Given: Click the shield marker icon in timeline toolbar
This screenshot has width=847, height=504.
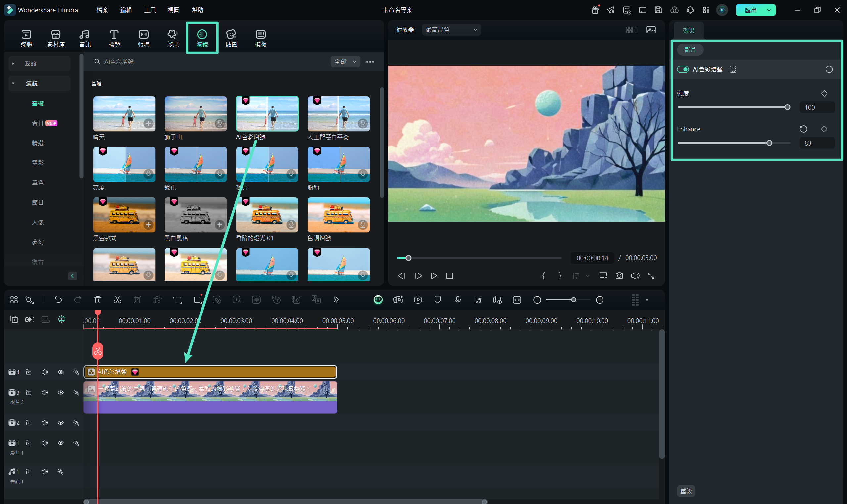Looking at the screenshot, I should pos(438,300).
